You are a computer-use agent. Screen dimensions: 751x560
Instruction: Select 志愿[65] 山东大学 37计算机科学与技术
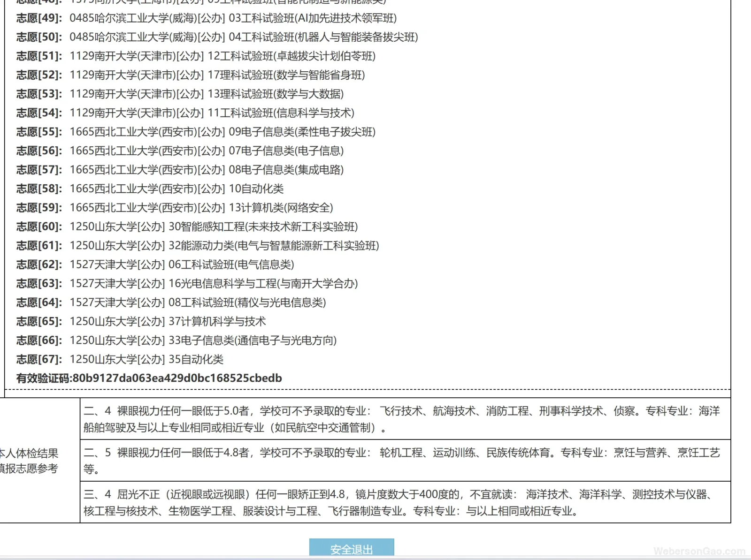pos(141,321)
